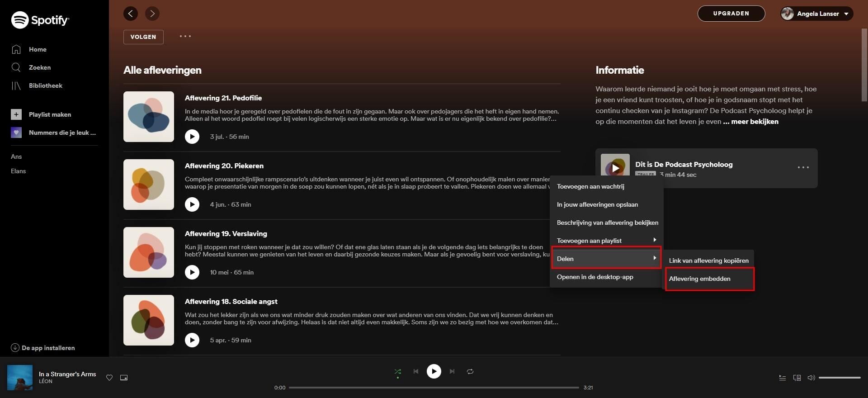This screenshot has width=868, height=398.
Task: Toggle repeat mode
Action: (x=470, y=371)
